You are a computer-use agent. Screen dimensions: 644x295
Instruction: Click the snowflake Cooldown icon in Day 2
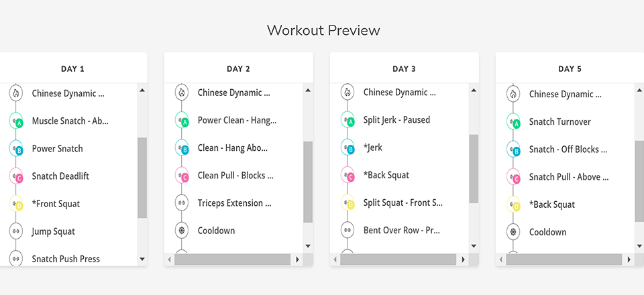point(182,231)
